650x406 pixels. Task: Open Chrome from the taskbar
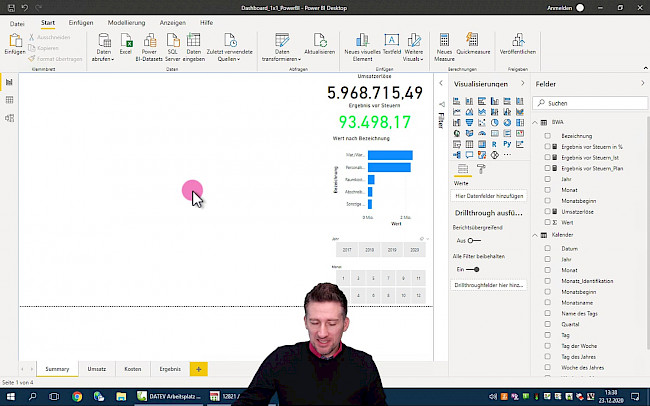(x=77, y=397)
